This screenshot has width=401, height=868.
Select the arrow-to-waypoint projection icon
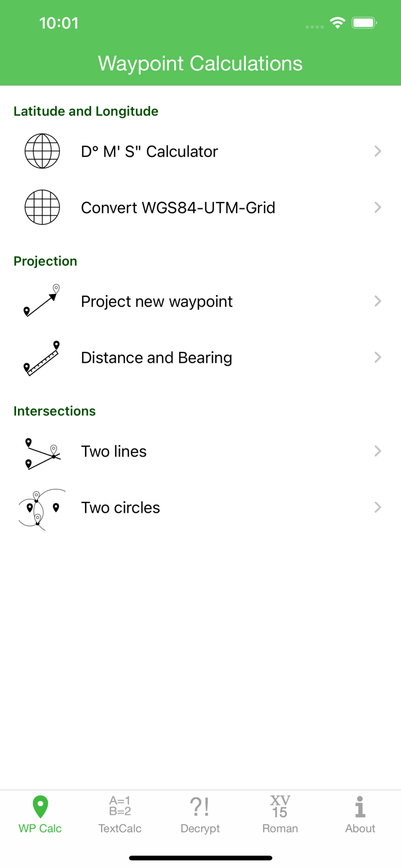42,301
